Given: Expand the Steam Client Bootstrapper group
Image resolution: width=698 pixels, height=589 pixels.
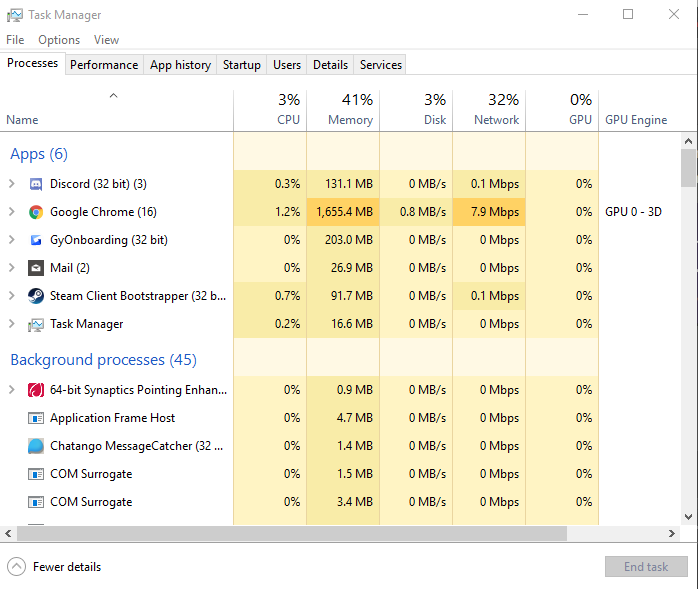Looking at the screenshot, I should (x=12, y=296).
